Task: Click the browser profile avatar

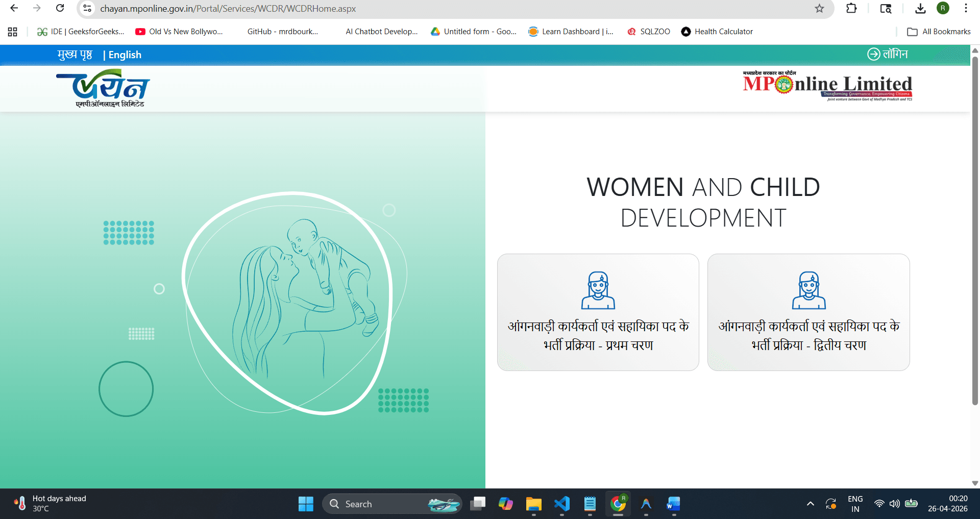Action: (x=942, y=8)
